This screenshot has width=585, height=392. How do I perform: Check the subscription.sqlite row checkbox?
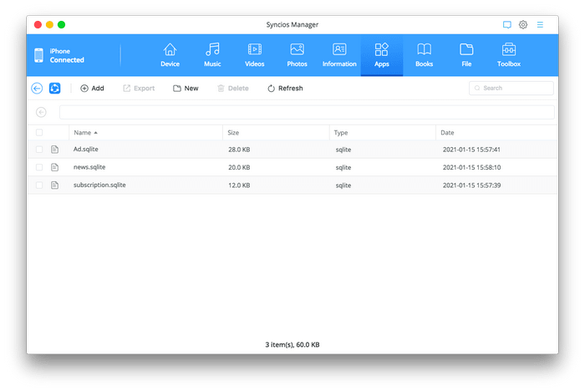click(x=39, y=185)
